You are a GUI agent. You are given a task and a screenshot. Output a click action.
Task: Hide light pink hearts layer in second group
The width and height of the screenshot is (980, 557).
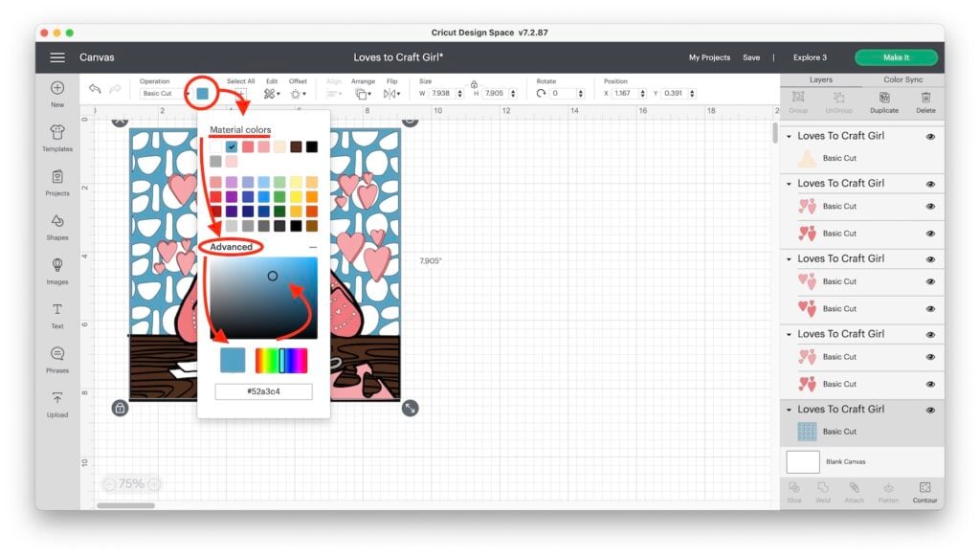930,207
